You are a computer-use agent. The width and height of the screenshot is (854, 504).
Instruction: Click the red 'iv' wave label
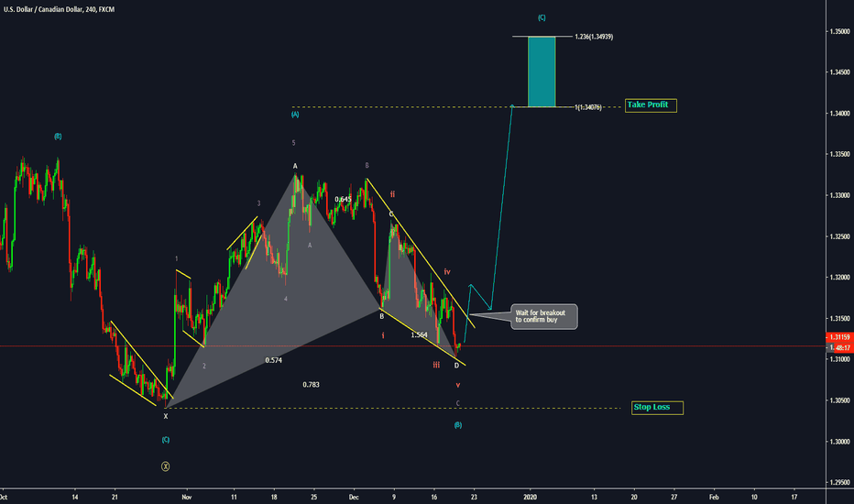click(447, 272)
